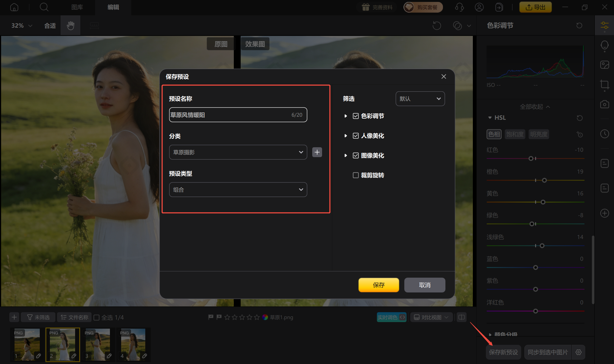Click the plus button beside category dropdown
Screen dimensions: 614x364
tap(317, 152)
